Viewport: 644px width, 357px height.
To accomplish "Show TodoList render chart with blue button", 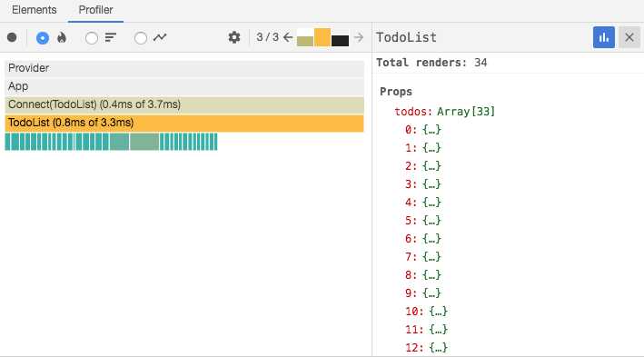I will [604, 37].
